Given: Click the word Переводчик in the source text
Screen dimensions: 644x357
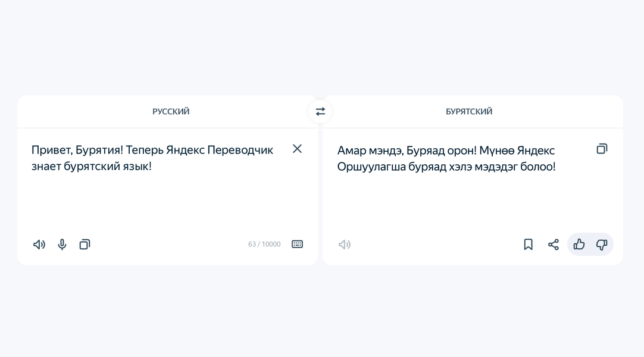Looking at the screenshot, I should (240, 151).
